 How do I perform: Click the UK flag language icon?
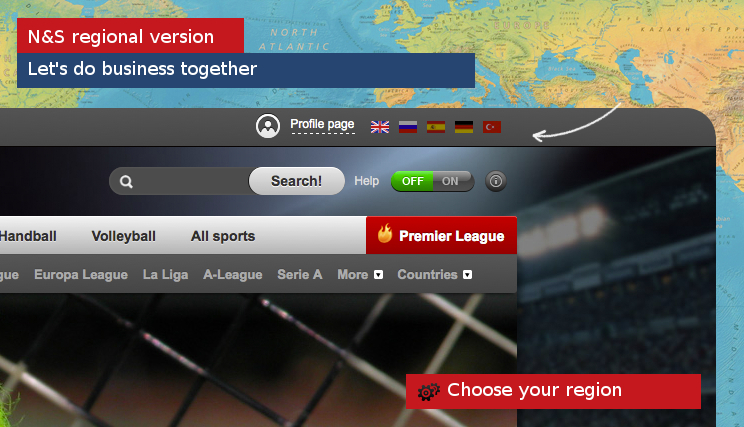380,127
